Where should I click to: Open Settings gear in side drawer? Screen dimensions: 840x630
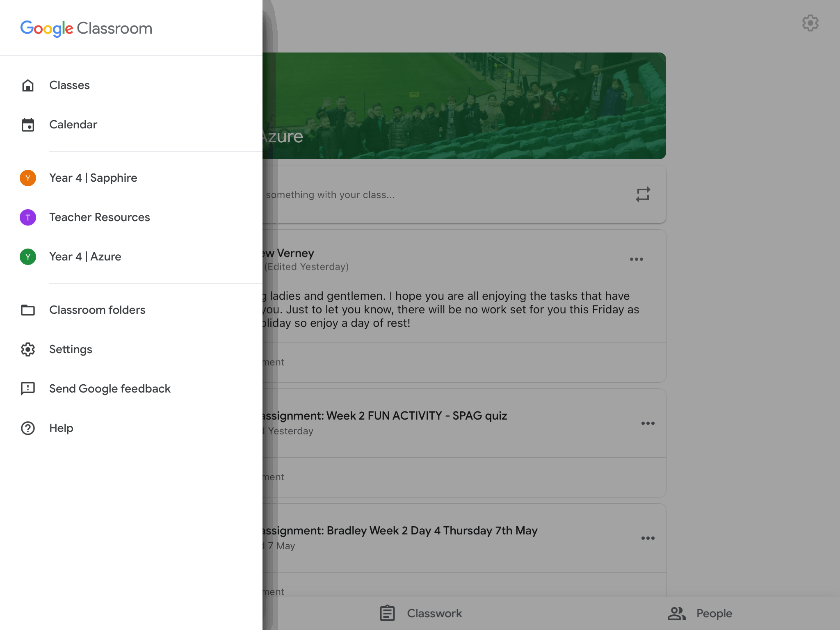pos(28,349)
